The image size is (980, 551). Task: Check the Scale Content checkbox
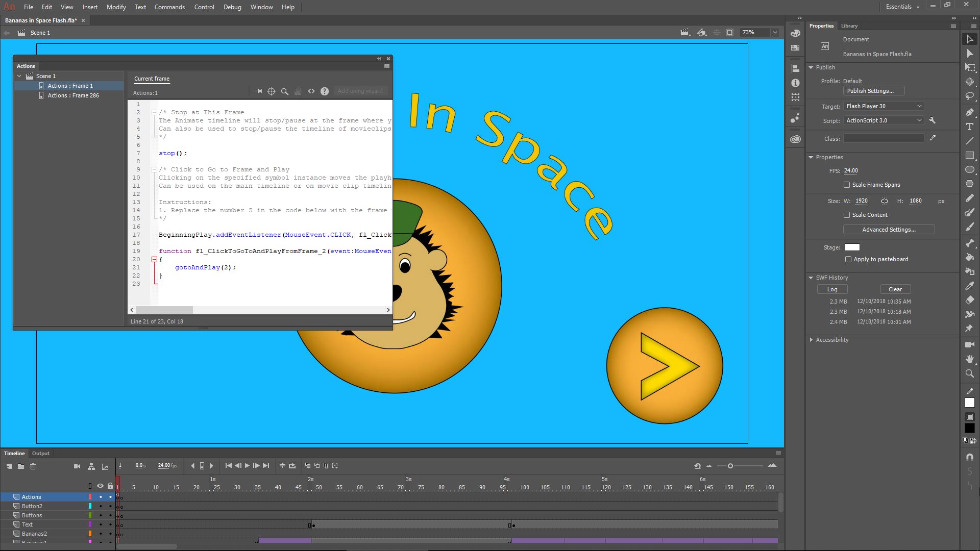(847, 215)
